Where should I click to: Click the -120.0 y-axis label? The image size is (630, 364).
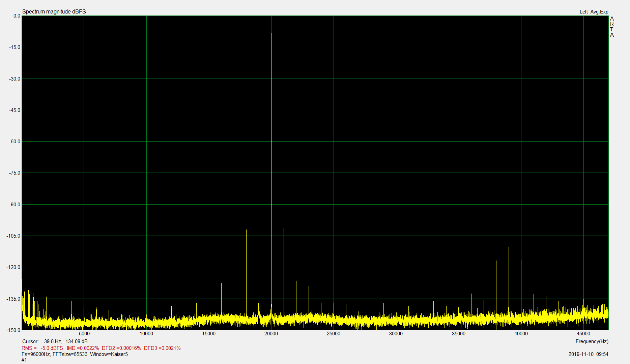click(13, 267)
